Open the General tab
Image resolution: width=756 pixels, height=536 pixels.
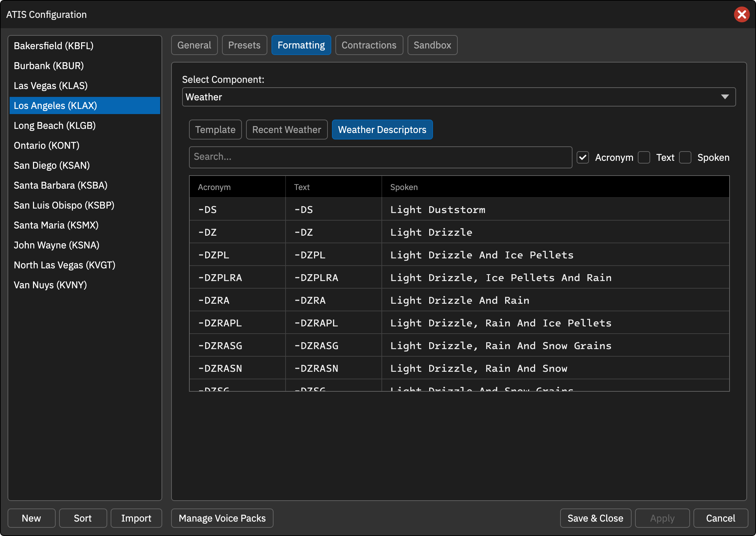(194, 45)
